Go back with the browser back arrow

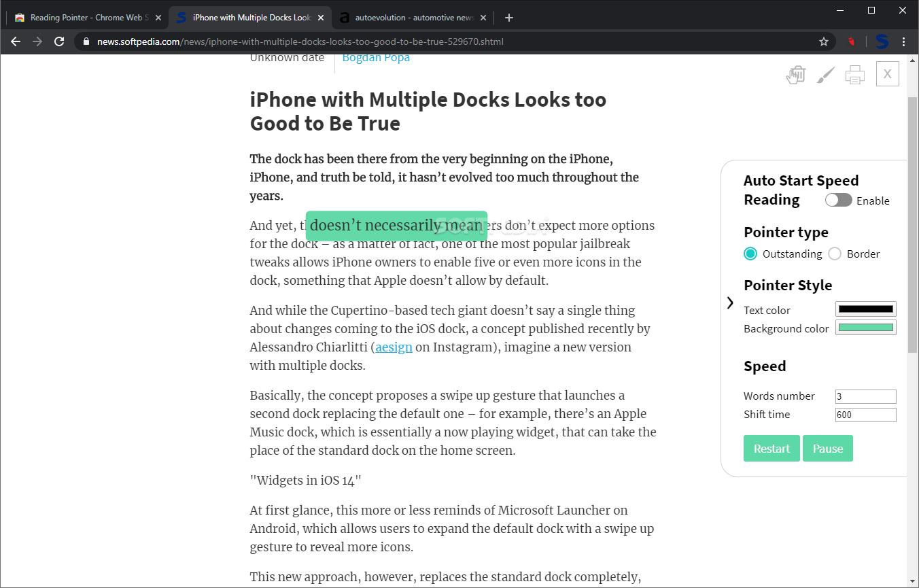(16, 41)
